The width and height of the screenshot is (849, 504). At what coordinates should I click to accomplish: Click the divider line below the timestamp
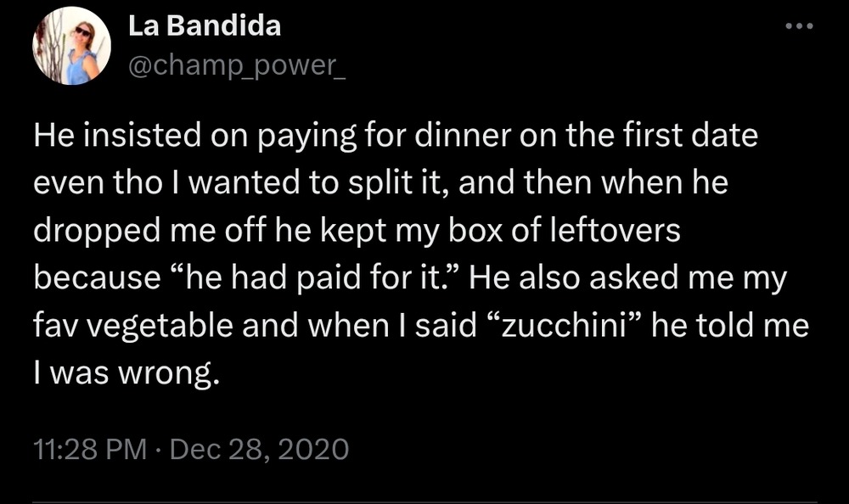424,501
